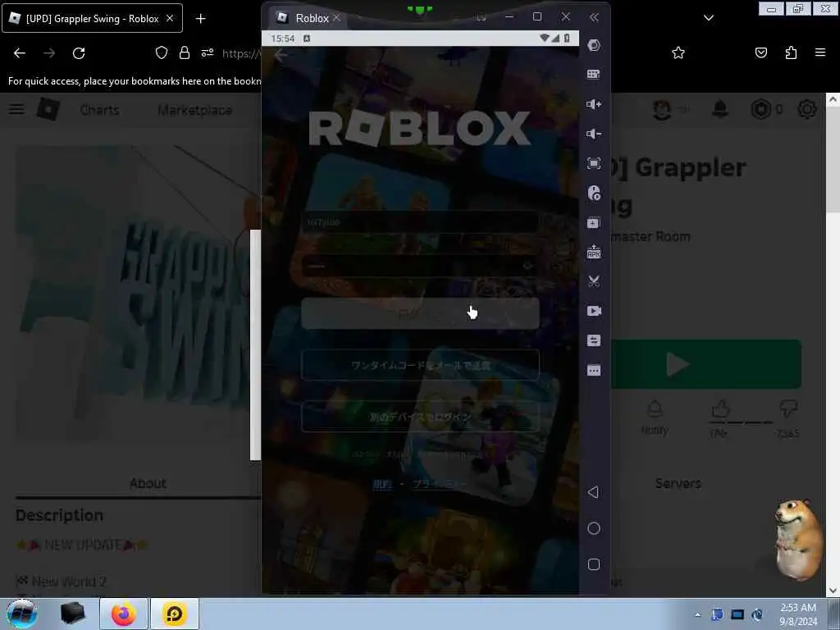This screenshot has height=630, width=840.
Task: Open Firefox application hamburger menu
Action: point(820,52)
